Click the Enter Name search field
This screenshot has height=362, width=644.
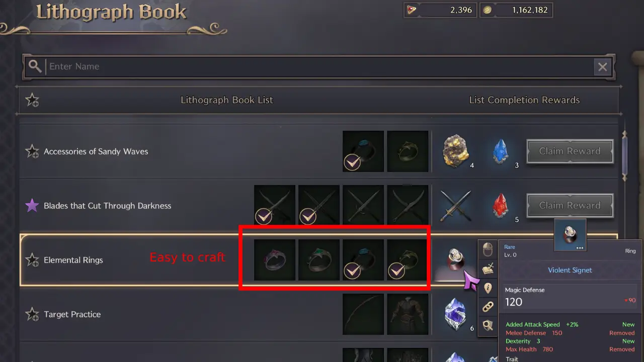[x=319, y=66]
